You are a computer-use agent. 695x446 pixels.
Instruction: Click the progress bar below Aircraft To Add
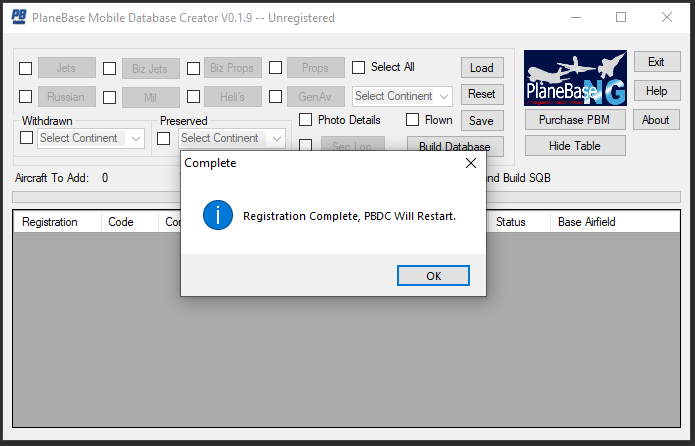point(346,198)
